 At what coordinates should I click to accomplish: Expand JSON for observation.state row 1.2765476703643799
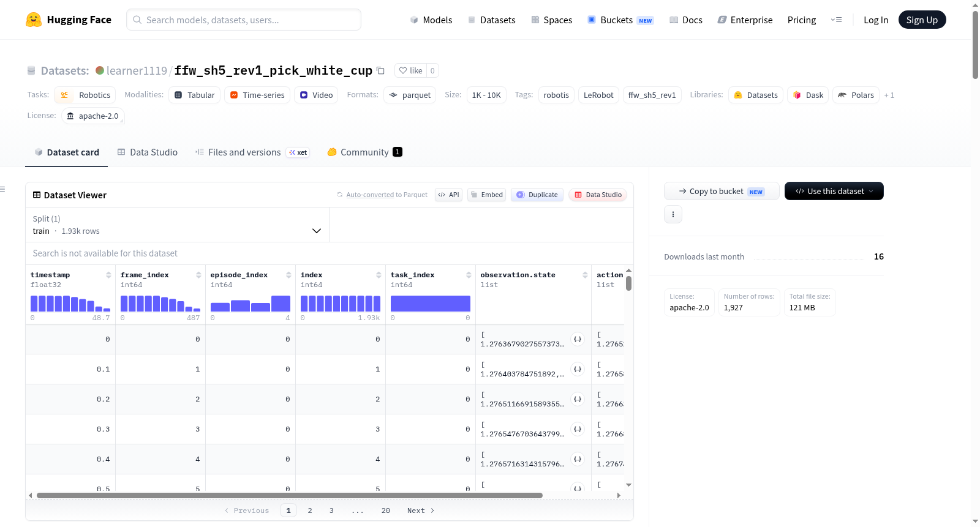coord(578,429)
